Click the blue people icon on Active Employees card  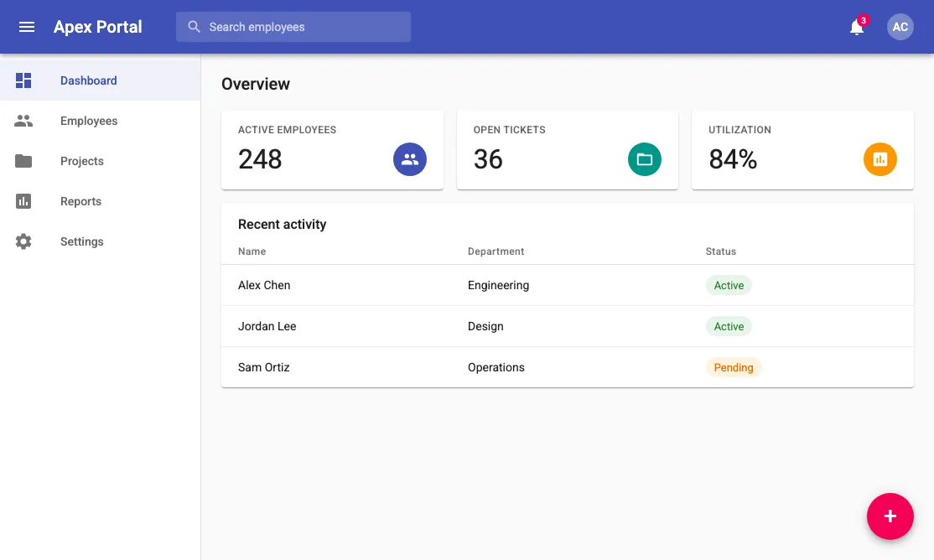(410, 159)
